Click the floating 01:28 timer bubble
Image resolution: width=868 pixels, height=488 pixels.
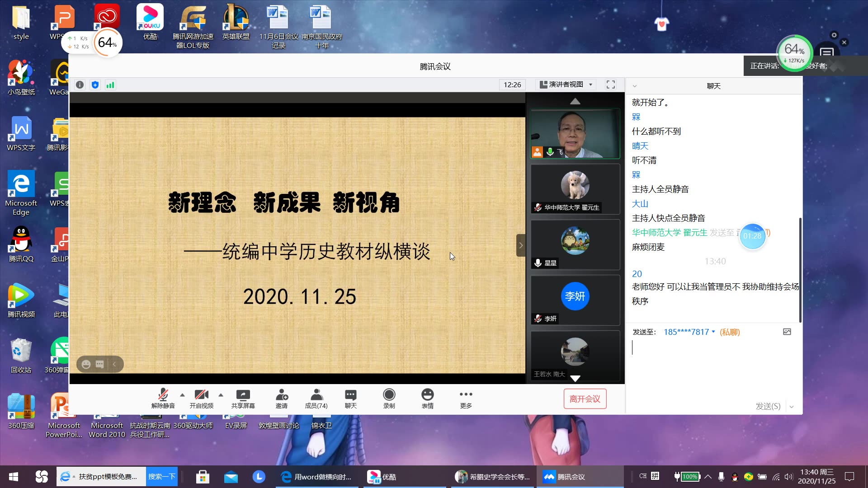[752, 236]
